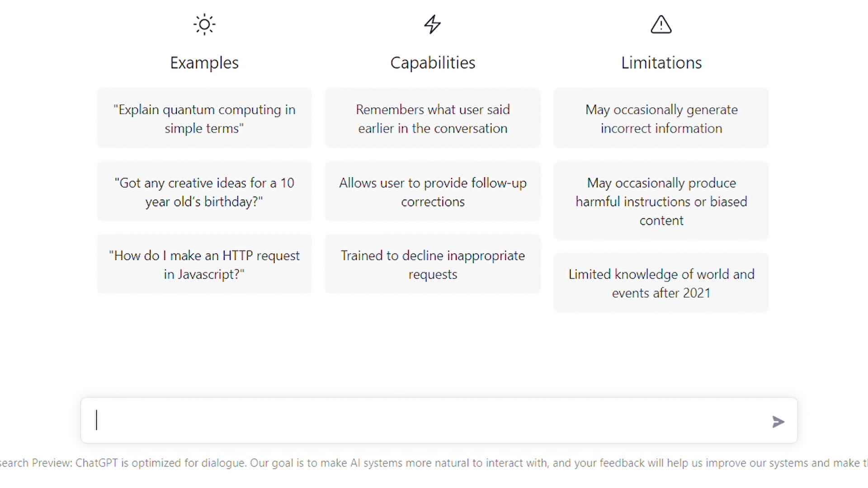The width and height of the screenshot is (868, 488).
Task: Click "Remembers what user said earlier" card
Action: pyautogui.click(x=433, y=118)
